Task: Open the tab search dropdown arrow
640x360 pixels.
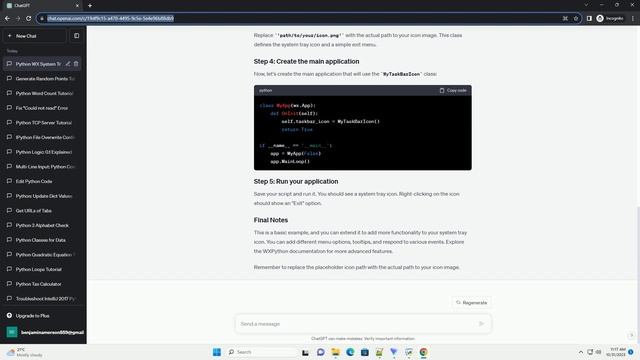Action: [586, 5]
